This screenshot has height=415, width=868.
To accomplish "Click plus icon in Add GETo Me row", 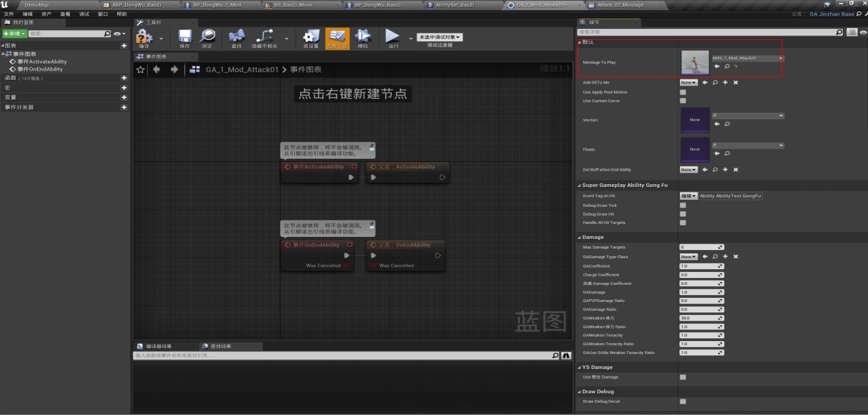I will (725, 83).
